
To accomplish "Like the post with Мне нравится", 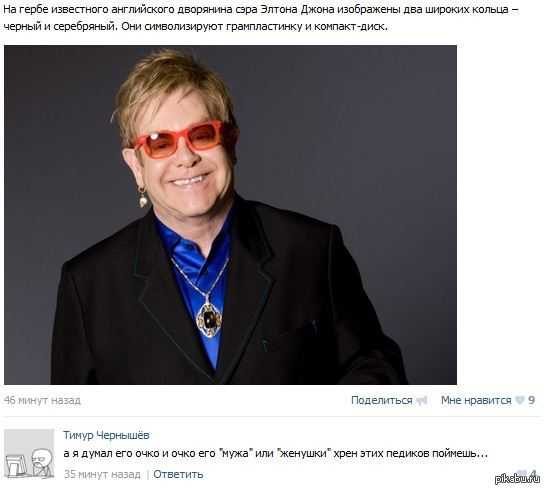I will (476, 400).
